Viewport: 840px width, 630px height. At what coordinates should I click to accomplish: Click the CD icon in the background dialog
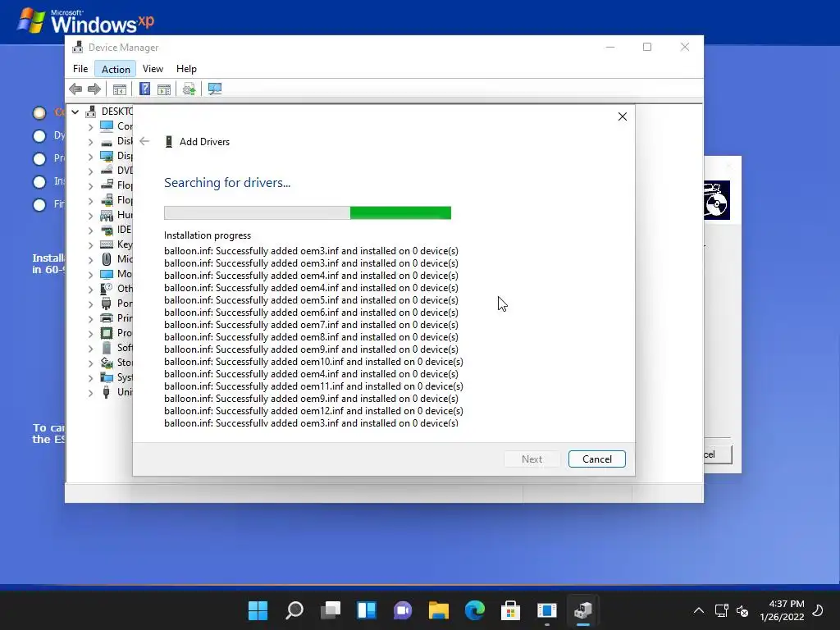717,200
